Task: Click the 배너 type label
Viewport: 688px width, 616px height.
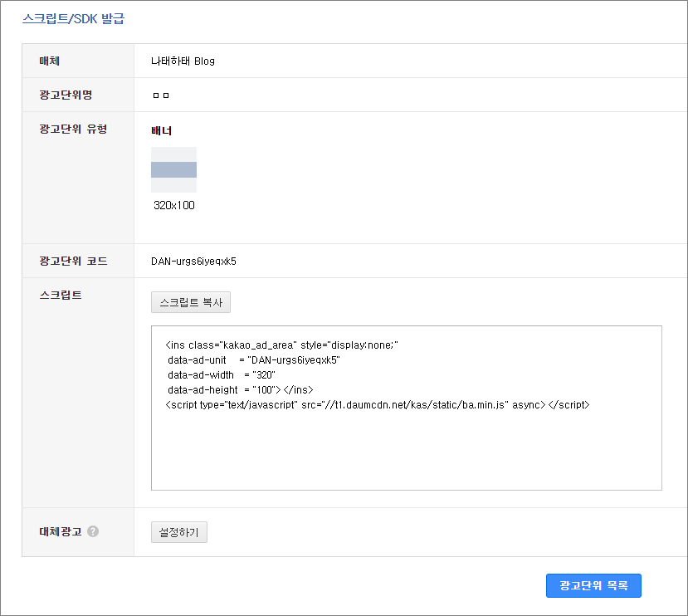Action: (162, 130)
